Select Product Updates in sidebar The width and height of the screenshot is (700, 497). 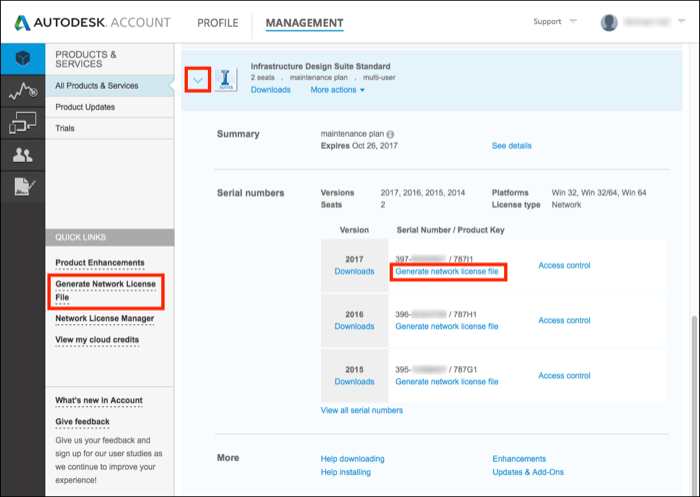pyautogui.click(x=109, y=107)
